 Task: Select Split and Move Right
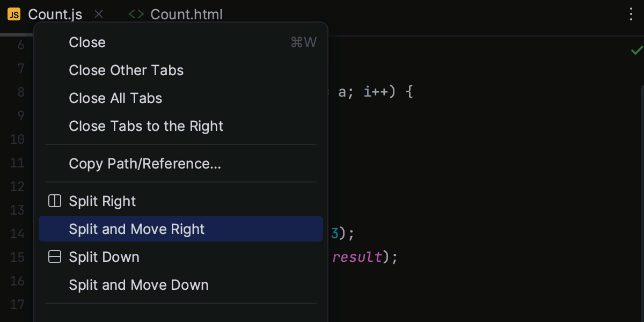pos(136,229)
